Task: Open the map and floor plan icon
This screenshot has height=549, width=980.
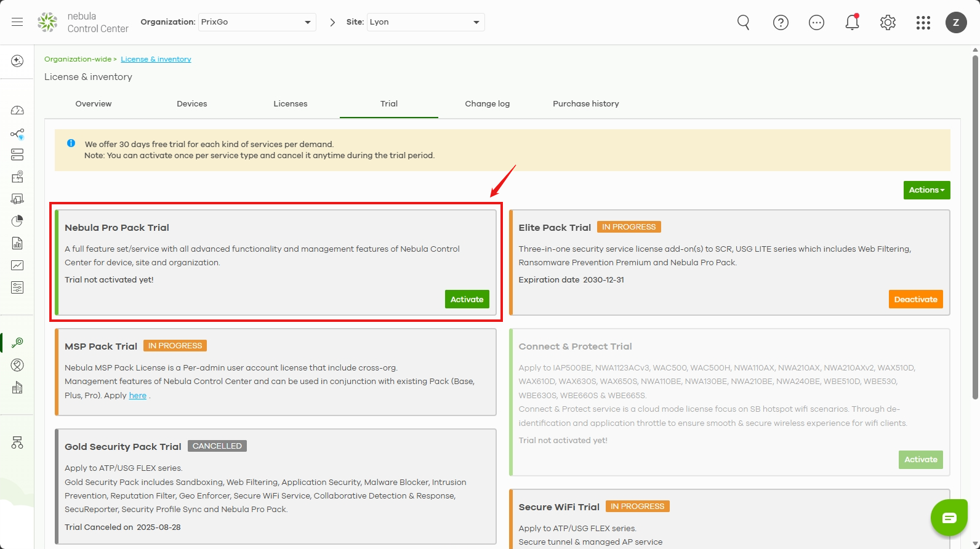Action: click(x=17, y=177)
